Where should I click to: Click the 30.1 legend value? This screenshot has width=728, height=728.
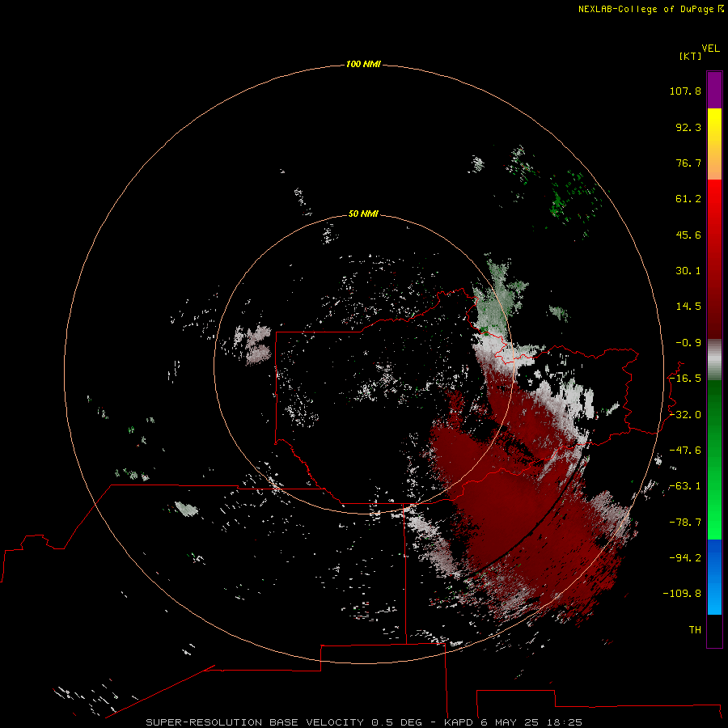click(688, 271)
